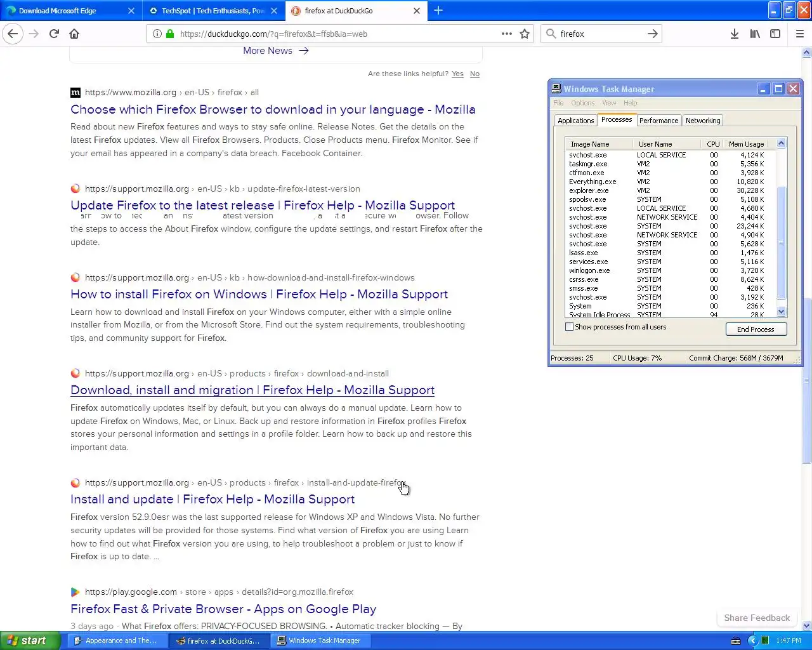Open page actions three-dot menu
Viewport: 812px width, 650px height.
click(507, 34)
